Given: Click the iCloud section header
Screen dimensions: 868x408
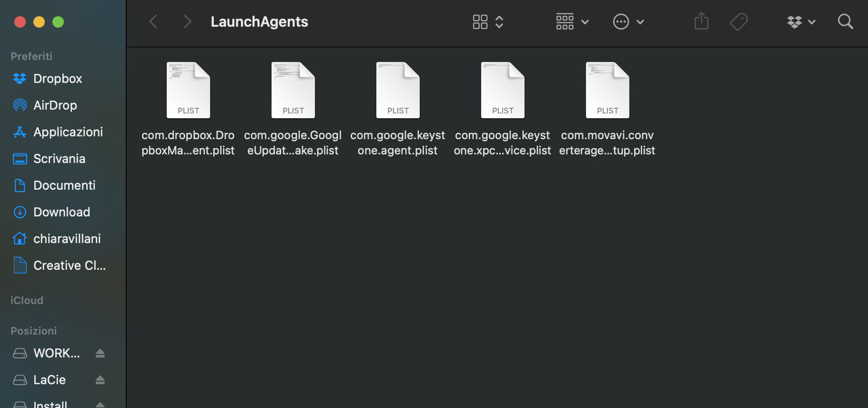Looking at the screenshot, I should pos(27,300).
